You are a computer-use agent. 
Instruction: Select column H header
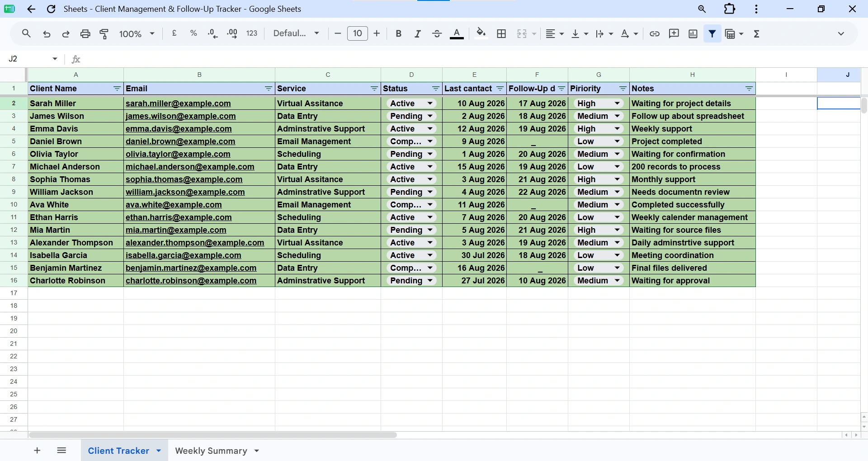(692, 75)
